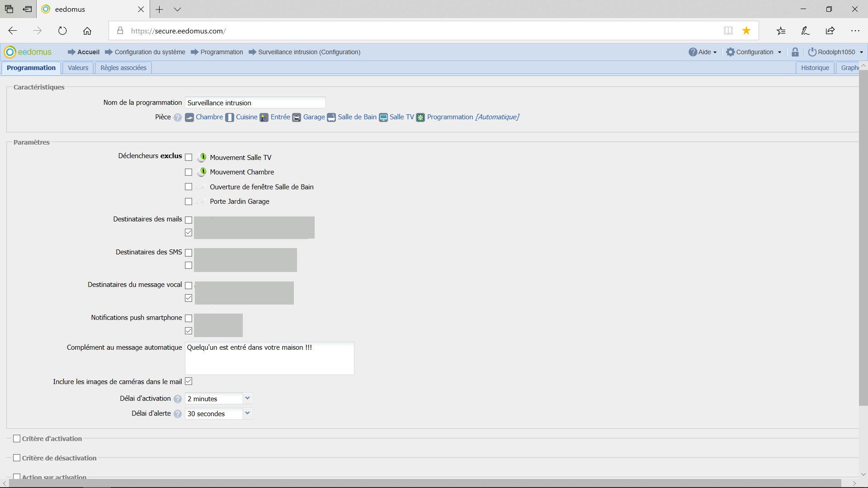This screenshot has width=868, height=488.
Task: Click the Cuisine room icon
Action: coord(230,117)
